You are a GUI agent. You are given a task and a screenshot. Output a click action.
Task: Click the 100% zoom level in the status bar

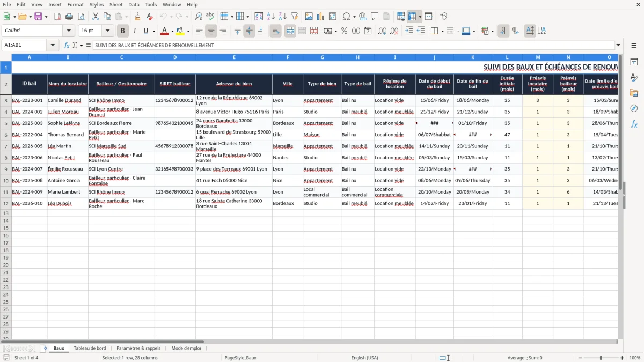click(x=635, y=358)
